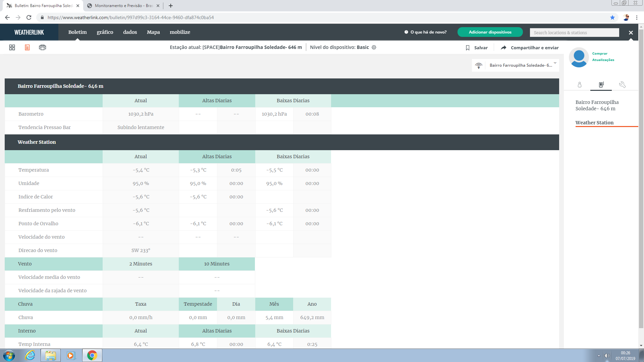This screenshot has width=644, height=362.
Task: Open the wrench tools tab icon
Action: point(623,85)
